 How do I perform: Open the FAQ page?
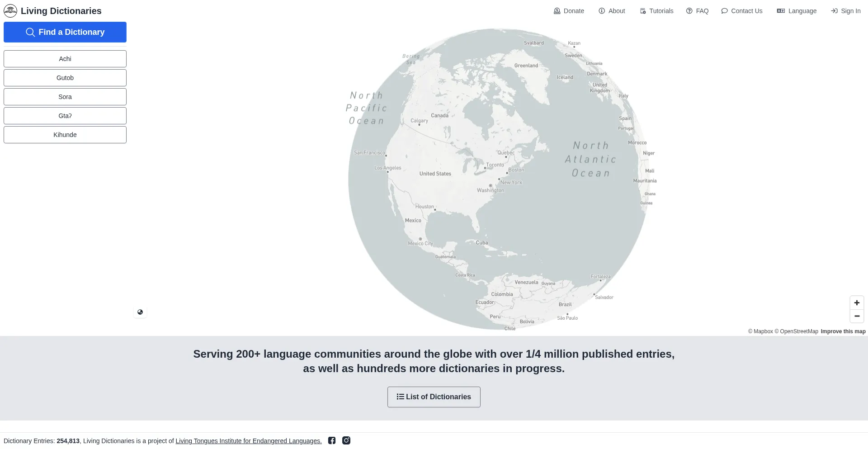coord(697,11)
